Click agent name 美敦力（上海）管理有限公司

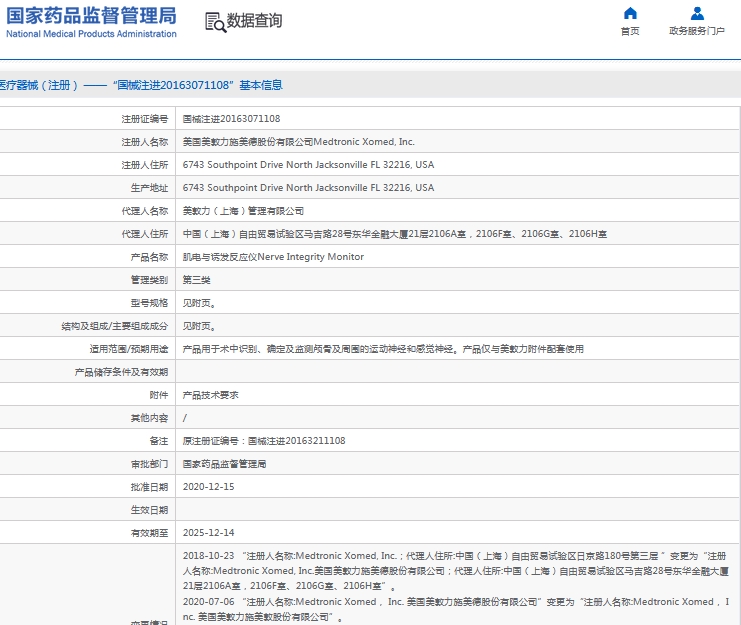click(243, 211)
